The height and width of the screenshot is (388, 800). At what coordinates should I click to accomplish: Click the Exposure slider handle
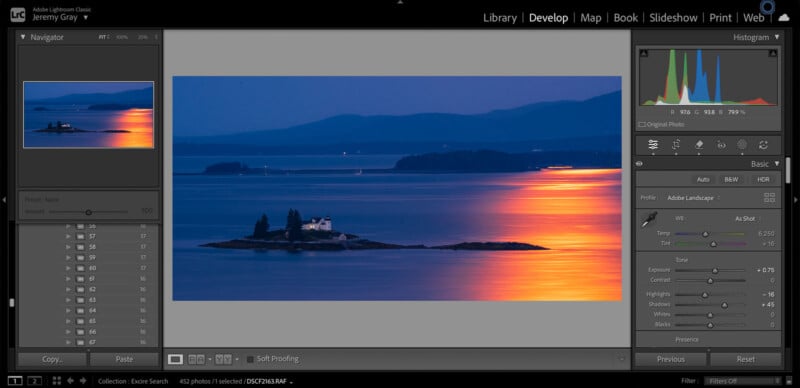(715, 271)
